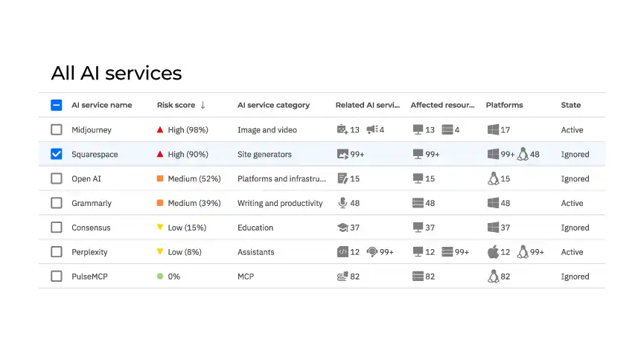Click PulseMCP's server affected-resource icon
644x342 pixels.
tap(418, 277)
